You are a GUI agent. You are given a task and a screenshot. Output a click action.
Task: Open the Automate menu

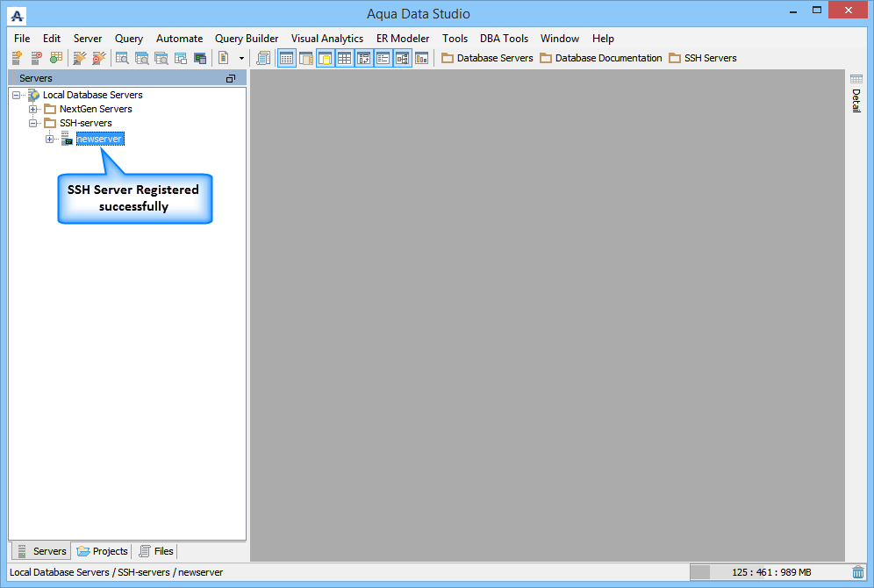coord(180,39)
